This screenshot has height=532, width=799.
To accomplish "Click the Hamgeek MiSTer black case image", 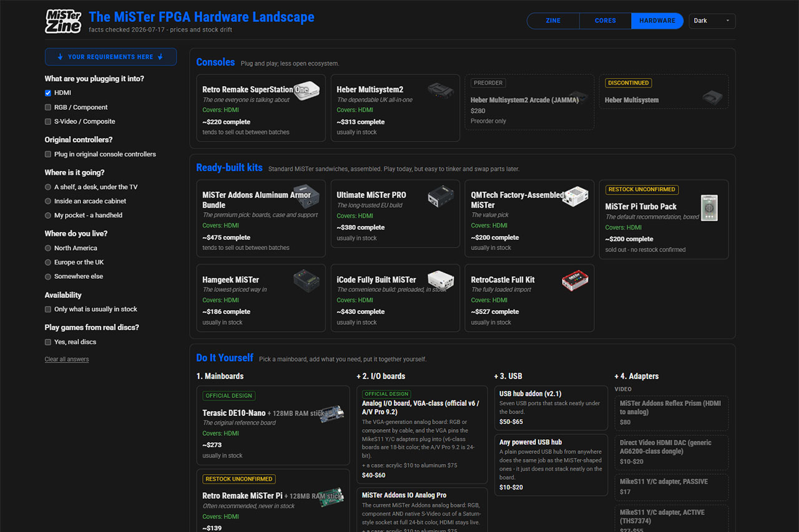I will [306, 281].
